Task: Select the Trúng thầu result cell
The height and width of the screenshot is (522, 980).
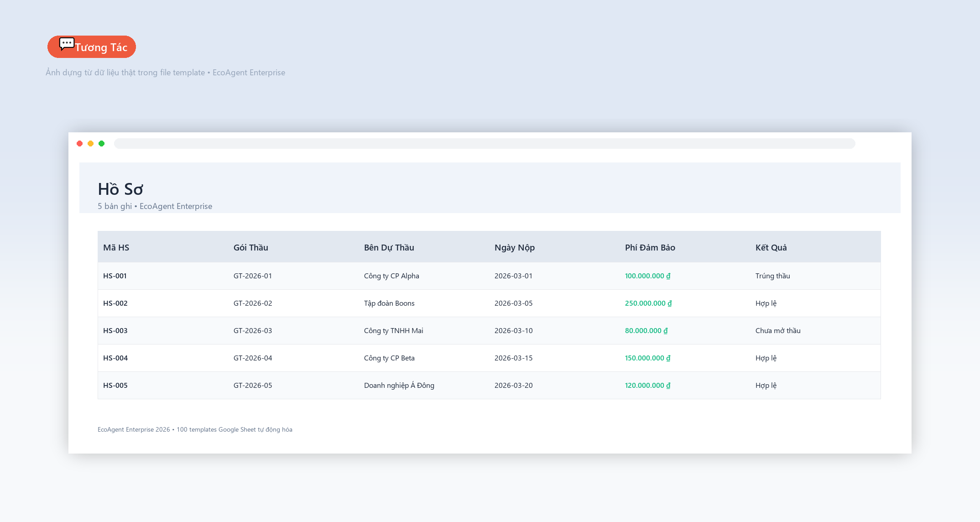Action: [773, 276]
